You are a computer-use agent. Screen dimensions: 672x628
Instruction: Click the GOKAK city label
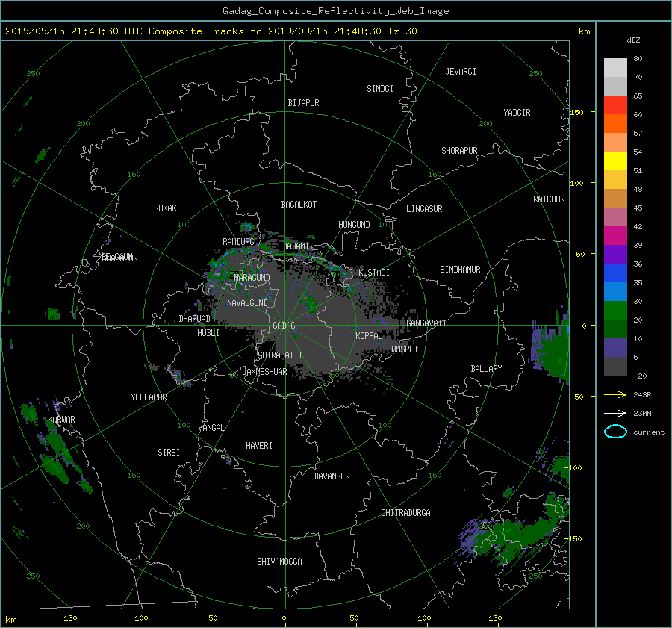click(166, 208)
